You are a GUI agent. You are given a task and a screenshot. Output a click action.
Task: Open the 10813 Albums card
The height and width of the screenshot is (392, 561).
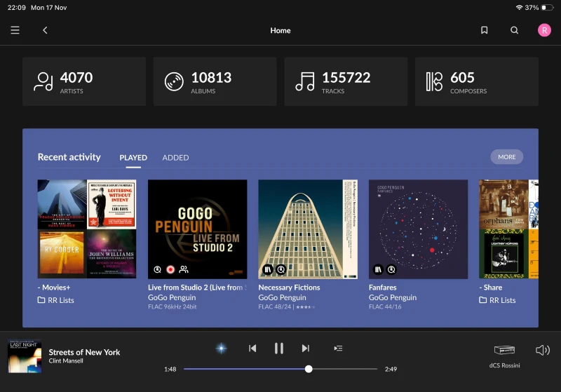(x=215, y=81)
